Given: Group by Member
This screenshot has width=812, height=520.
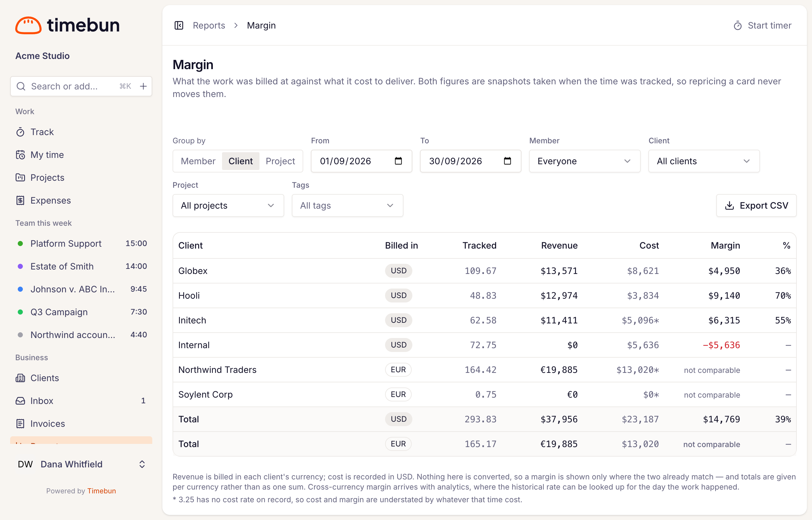Looking at the screenshot, I should [198, 161].
